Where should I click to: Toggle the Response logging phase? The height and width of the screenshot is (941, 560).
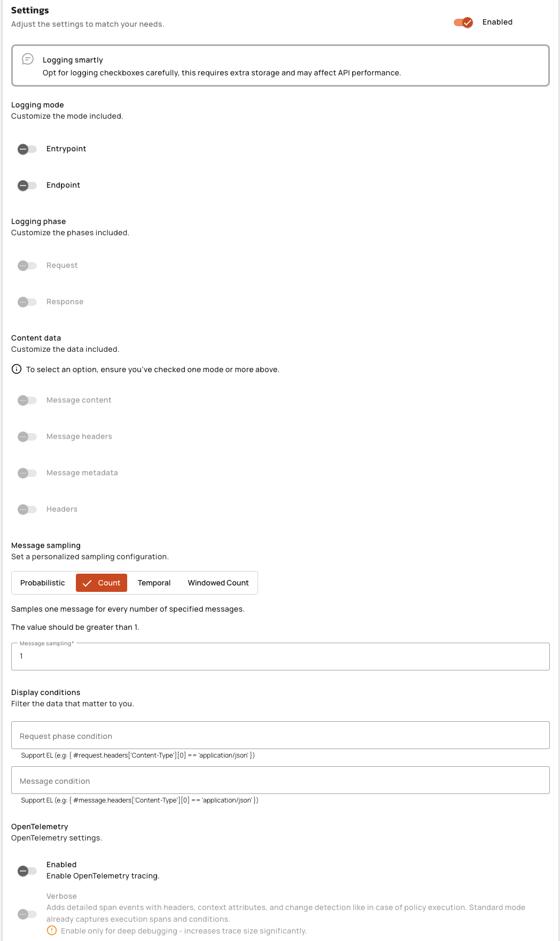[x=27, y=302]
